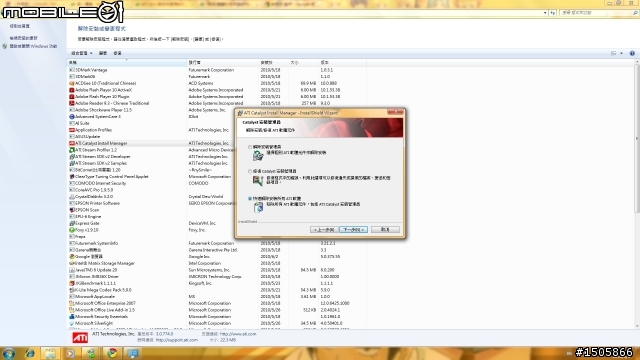Click the Next button in the InstallShield wizard
This screenshot has width=640, height=360.
tap(353, 230)
